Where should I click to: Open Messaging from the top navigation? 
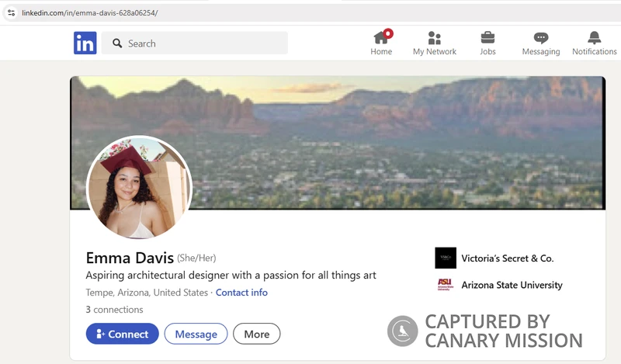(x=540, y=43)
